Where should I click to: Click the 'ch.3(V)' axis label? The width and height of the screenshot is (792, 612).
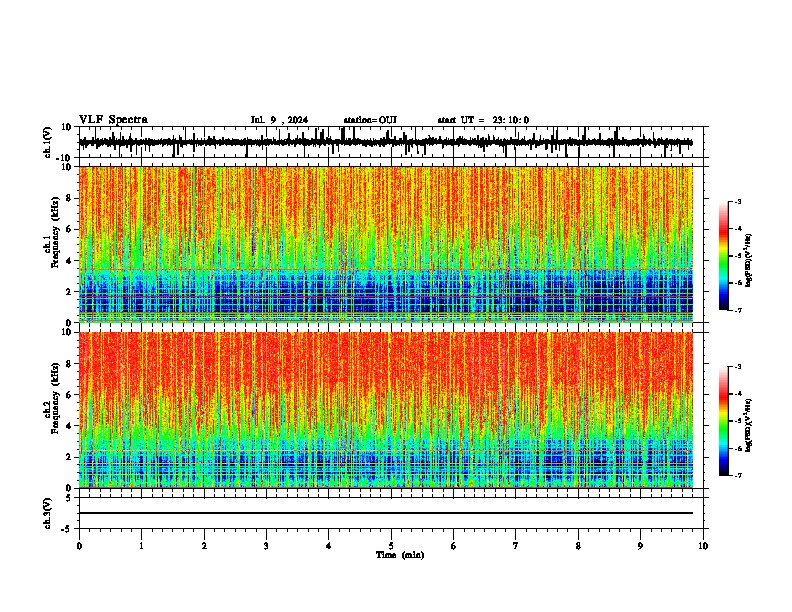48,513
